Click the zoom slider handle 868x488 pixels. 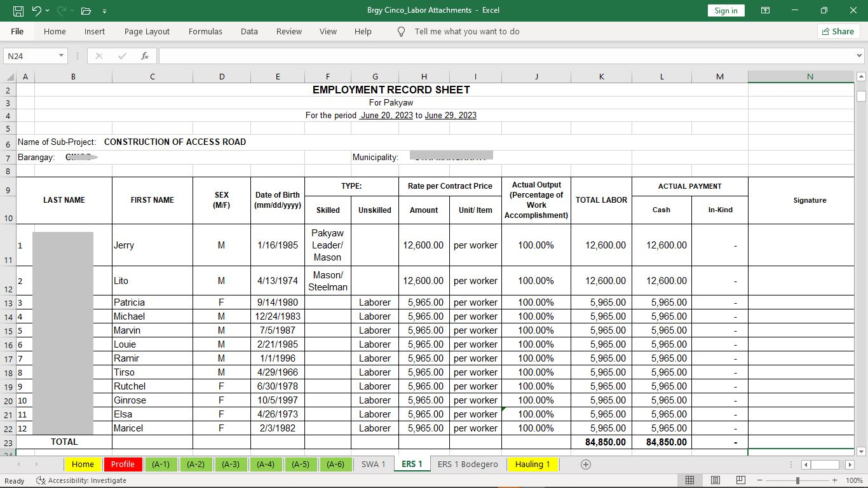click(797, 480)
